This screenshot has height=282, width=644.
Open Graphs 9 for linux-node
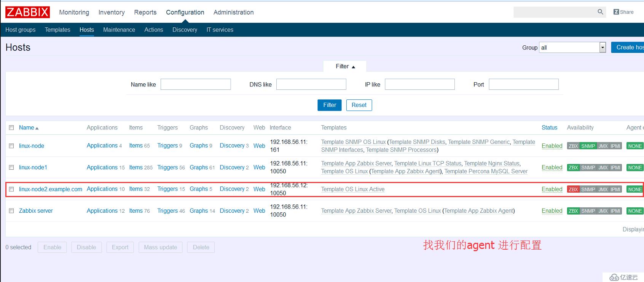point(199,145)
